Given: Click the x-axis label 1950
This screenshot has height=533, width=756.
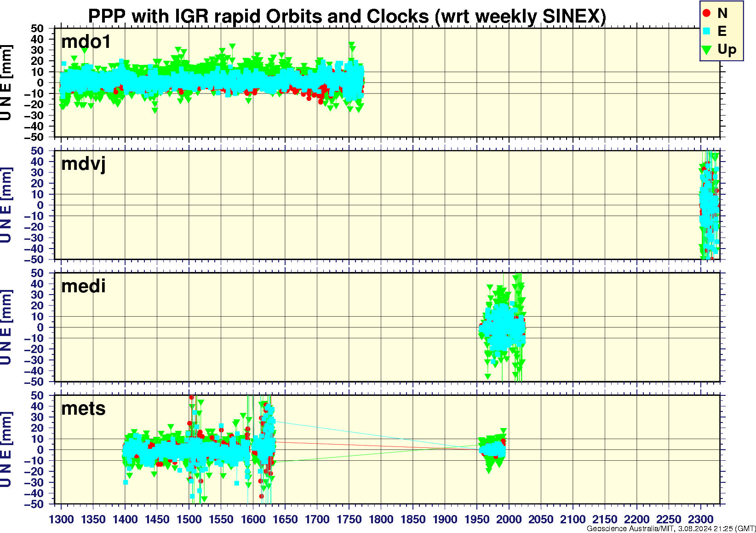Looking at the screenshot, I should click(x=477, y=519).
